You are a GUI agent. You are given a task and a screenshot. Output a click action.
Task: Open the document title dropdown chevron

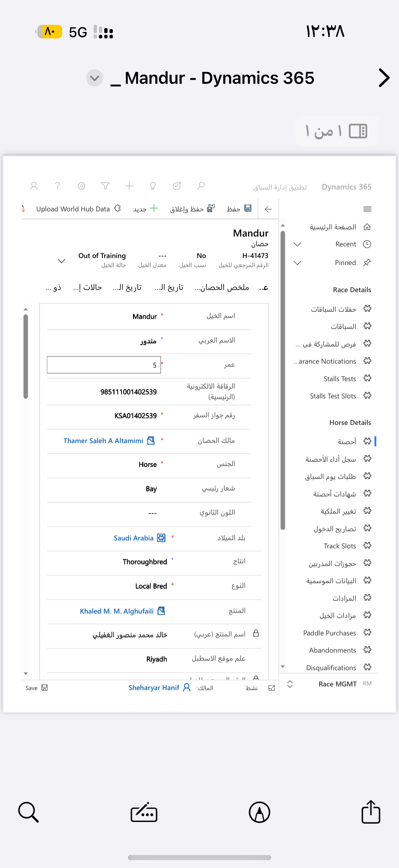[x=95, y=78]
